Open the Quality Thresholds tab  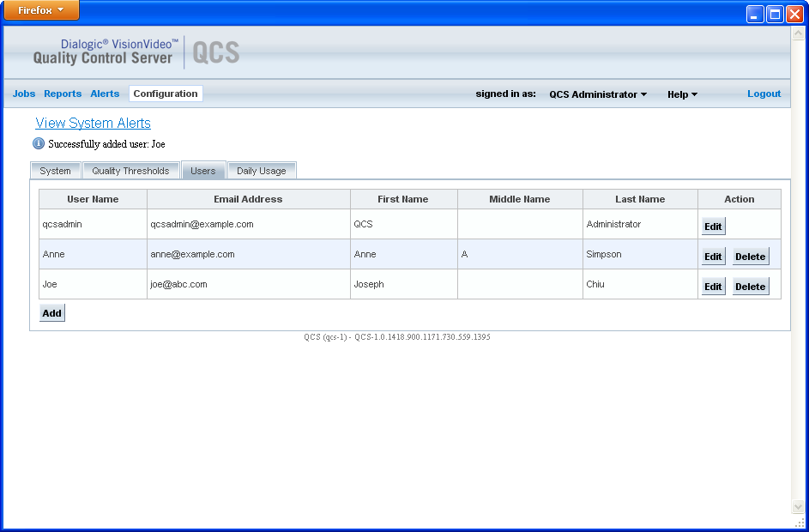[x=130, y=170]
